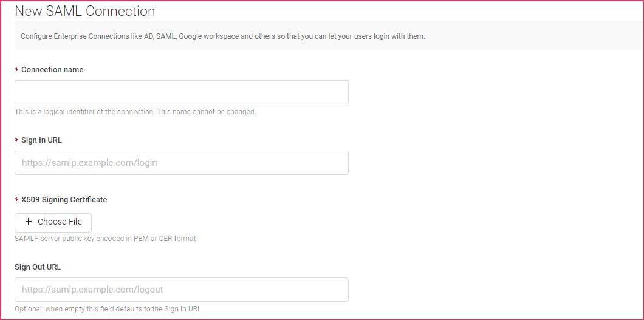This screenshot has width=644, height=320.
Task: Click the plus icon on Choose File
Action: (29, 222)
